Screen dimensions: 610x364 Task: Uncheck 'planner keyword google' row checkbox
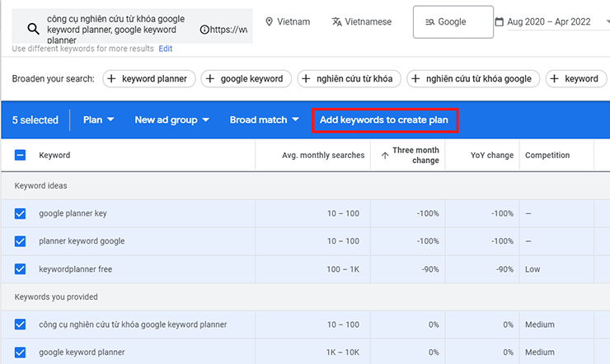tap(21, 241)
